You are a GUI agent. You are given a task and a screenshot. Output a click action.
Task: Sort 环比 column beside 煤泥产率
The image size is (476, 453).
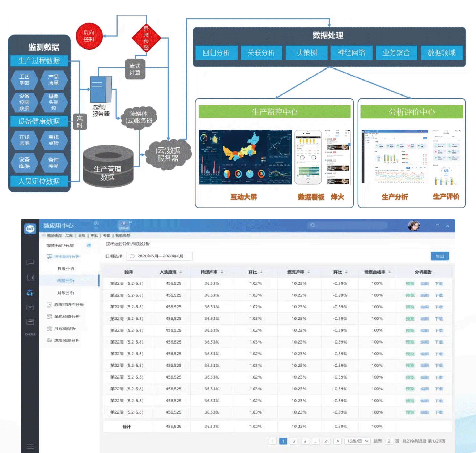click(346, 272)
